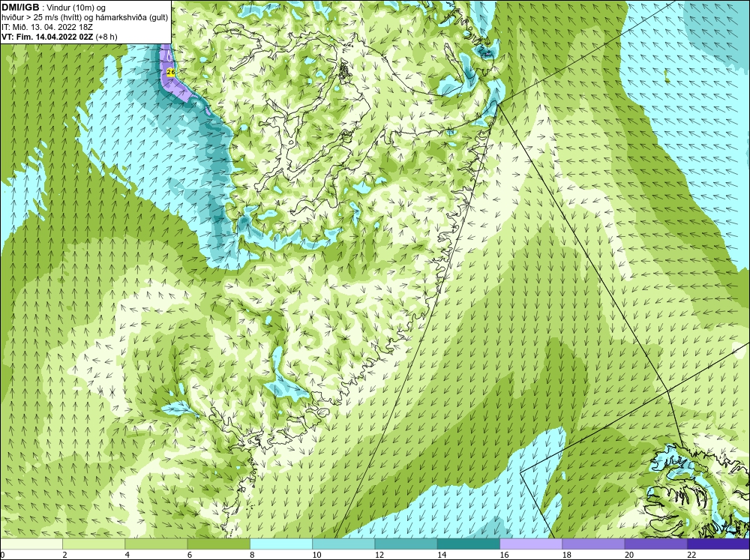750x560 pixels.
Task: Click the 'Vindur (10m) og' label
Action: (77, 7)
